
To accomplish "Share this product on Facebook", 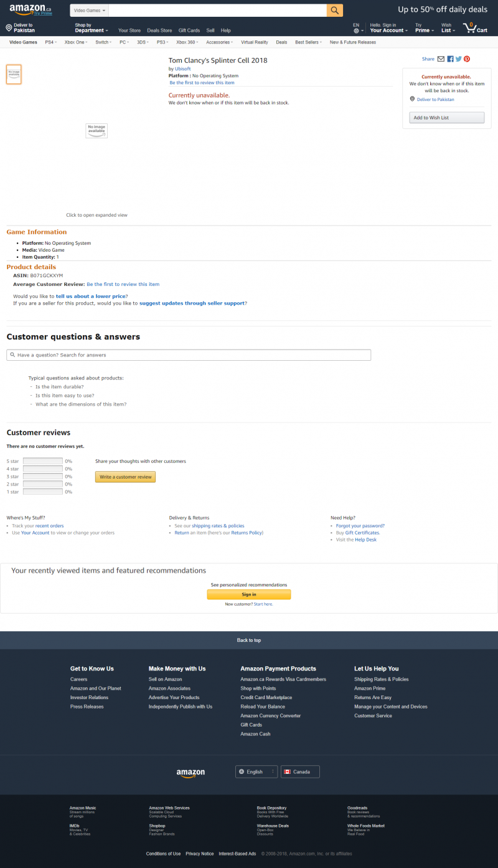I will [x=450, y=59].
